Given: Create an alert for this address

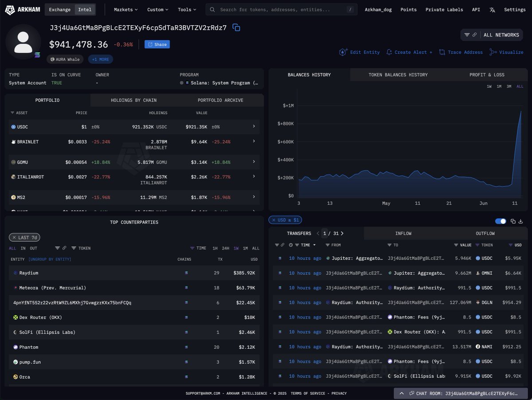Looking at the screenshot, I should (409, 52).
